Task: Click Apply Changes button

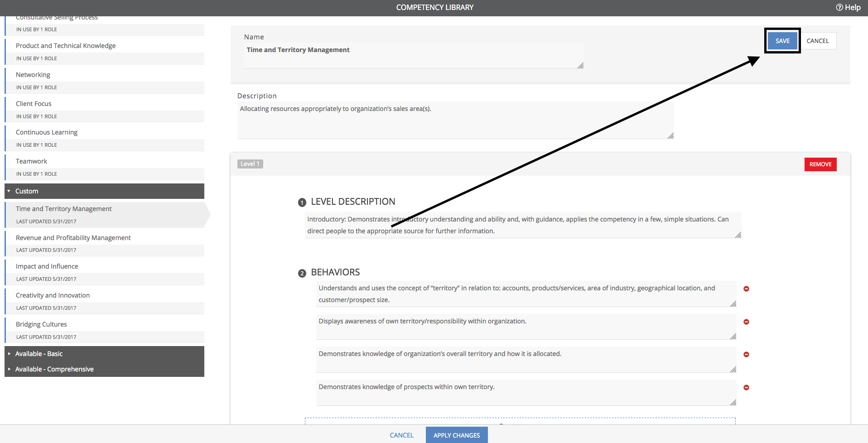Action: click(457, 435)
